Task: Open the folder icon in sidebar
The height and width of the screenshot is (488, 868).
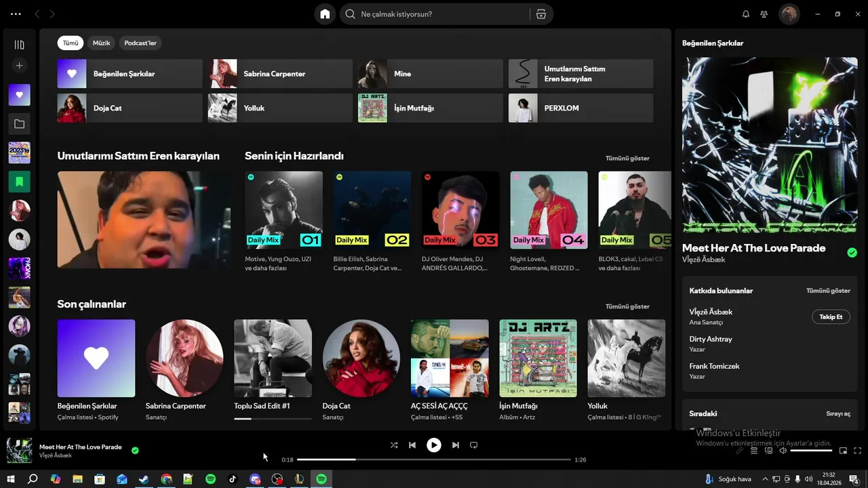Action: click(19, 124)
